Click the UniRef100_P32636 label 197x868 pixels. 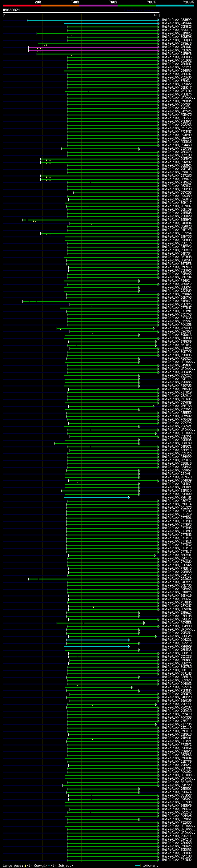[176, 78]
